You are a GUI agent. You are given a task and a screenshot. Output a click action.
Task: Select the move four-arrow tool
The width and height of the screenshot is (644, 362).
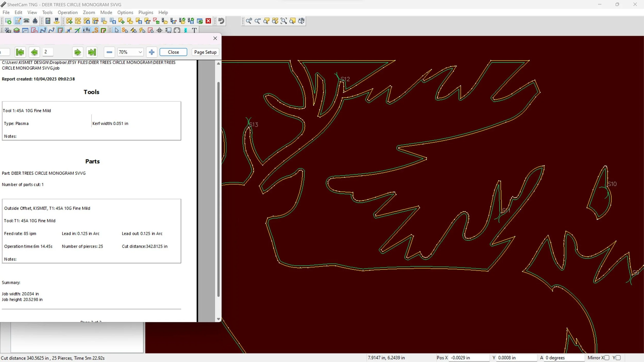[x=159, y=30]
